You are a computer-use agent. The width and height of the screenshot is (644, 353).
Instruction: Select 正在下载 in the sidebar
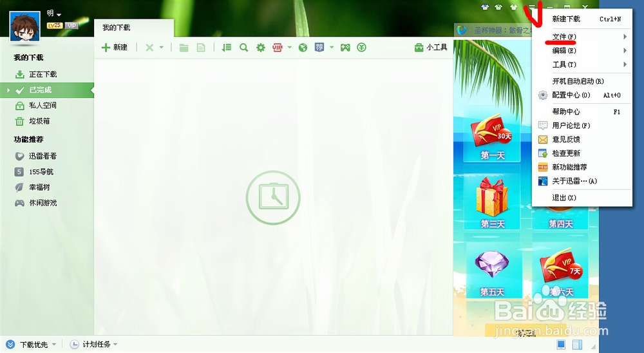[x=43, y=74]
